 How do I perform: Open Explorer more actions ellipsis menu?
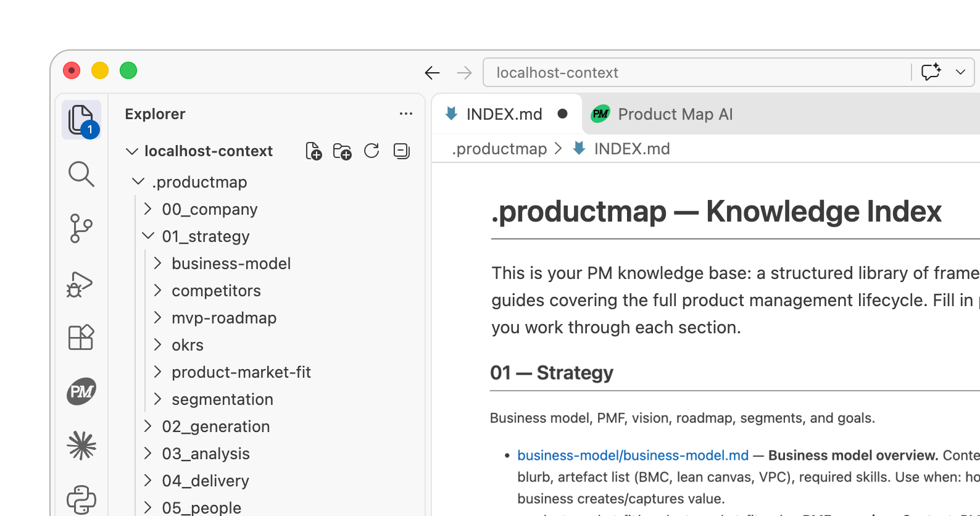pyautogui.click(x=405, y=114)
